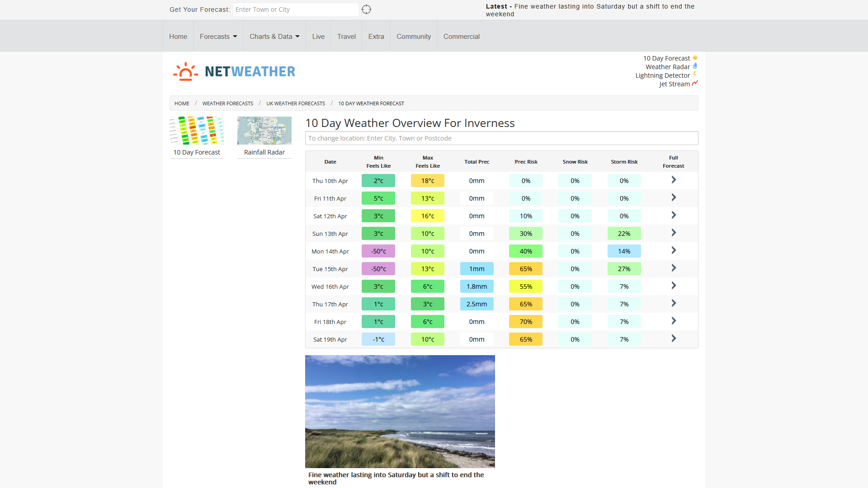Viewport: 868px width, 488px height.
Task: Click the geolocation crosshair icon
Action: pos(366,9)
